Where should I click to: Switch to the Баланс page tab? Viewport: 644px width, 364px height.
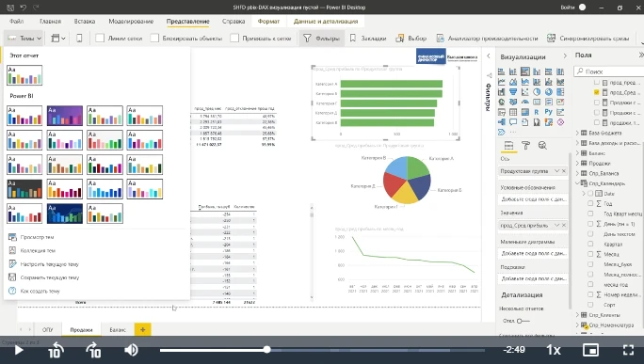[118, 329]
